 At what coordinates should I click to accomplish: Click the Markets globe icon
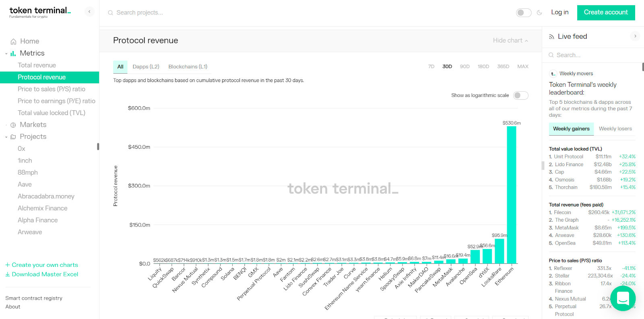click(13, 125)
